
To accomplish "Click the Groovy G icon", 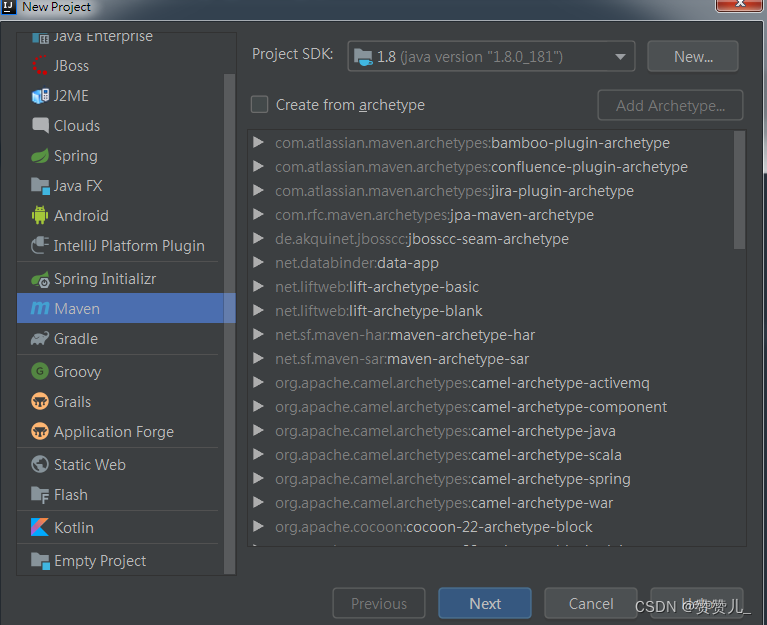I will click(x=40, y=371).
